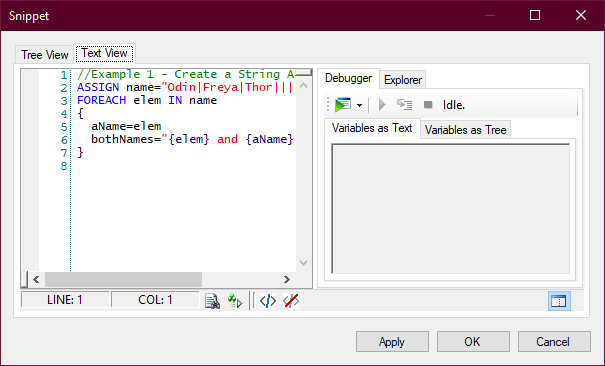This screenshot has width=605, height=366.
Task: Click the Stop debugging square icon
Action: (428, 105)
